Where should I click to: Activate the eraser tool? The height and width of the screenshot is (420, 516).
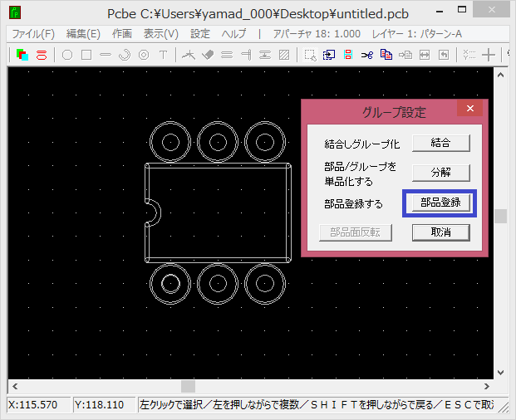208,55
